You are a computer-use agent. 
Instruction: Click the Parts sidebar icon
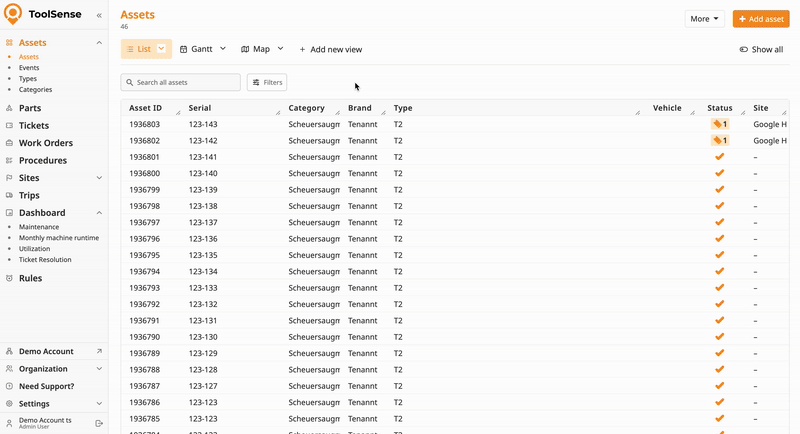(9, 108)
